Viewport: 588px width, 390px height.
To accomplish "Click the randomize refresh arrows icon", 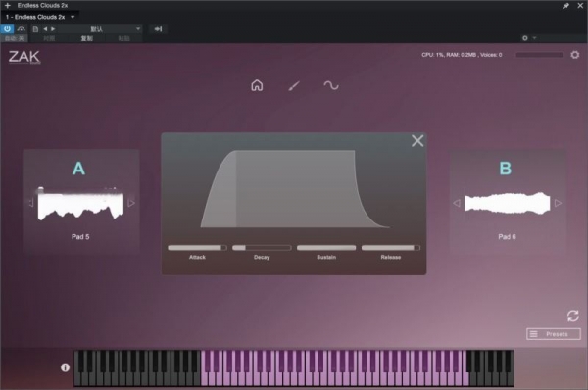I will tap(573, 316).
